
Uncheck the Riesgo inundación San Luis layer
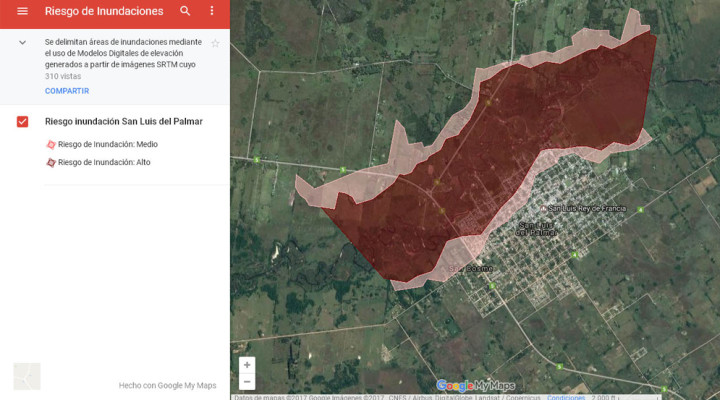[x=22, y=122]
